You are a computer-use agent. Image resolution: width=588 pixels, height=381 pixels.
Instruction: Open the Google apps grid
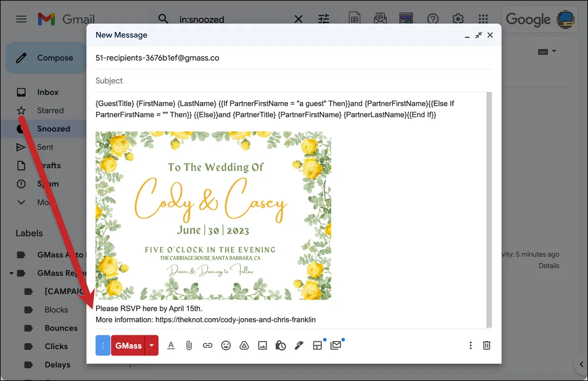(483, 19)
